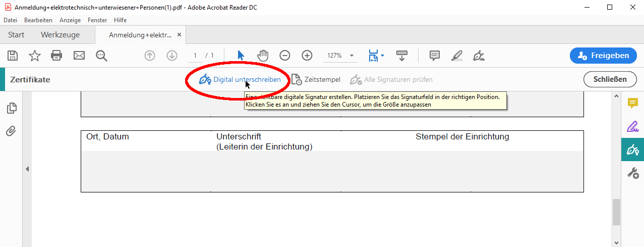Click the Unterschrift field area
This screenshot has width=644, height=247.
click(x=276, y=172)
